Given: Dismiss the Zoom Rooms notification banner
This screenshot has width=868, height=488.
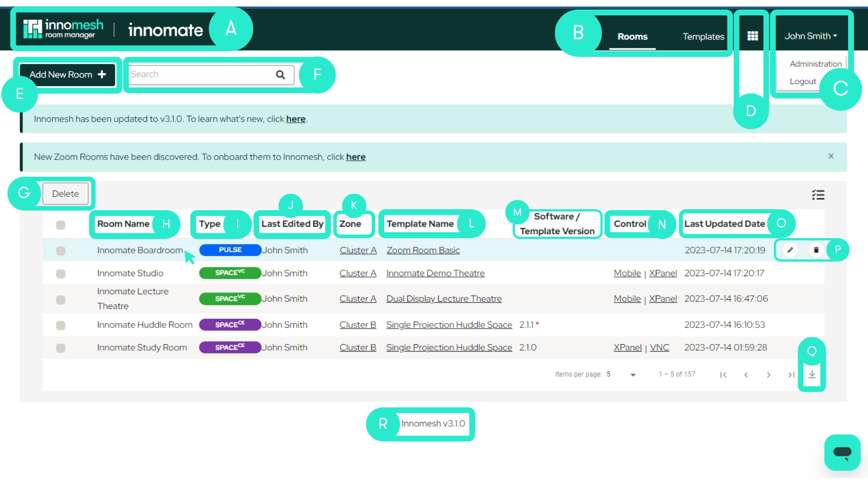Looking at the screenshot, I should (831, 156).
